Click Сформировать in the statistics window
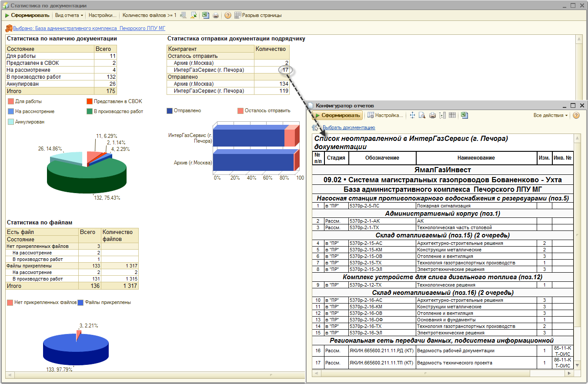Image resolution: width=588 pixels, height=384 pixels. coord(27,15)
